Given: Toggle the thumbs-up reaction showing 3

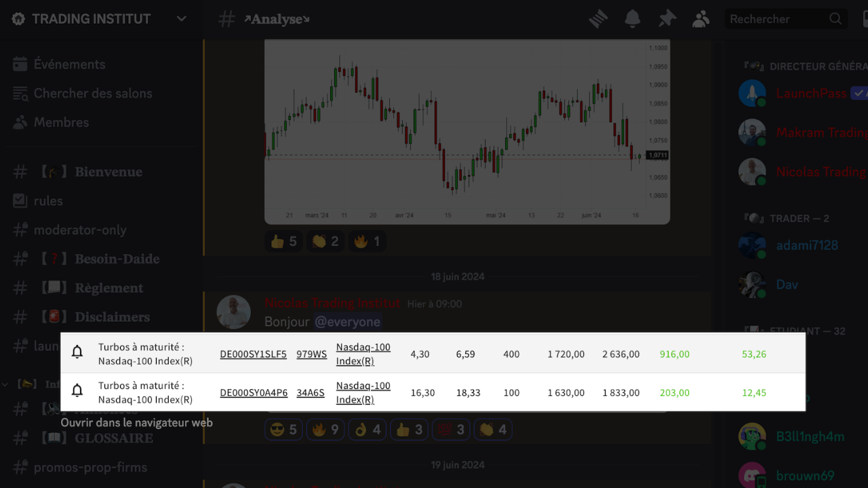Looking at the screenshot, I should click(409, 430).
